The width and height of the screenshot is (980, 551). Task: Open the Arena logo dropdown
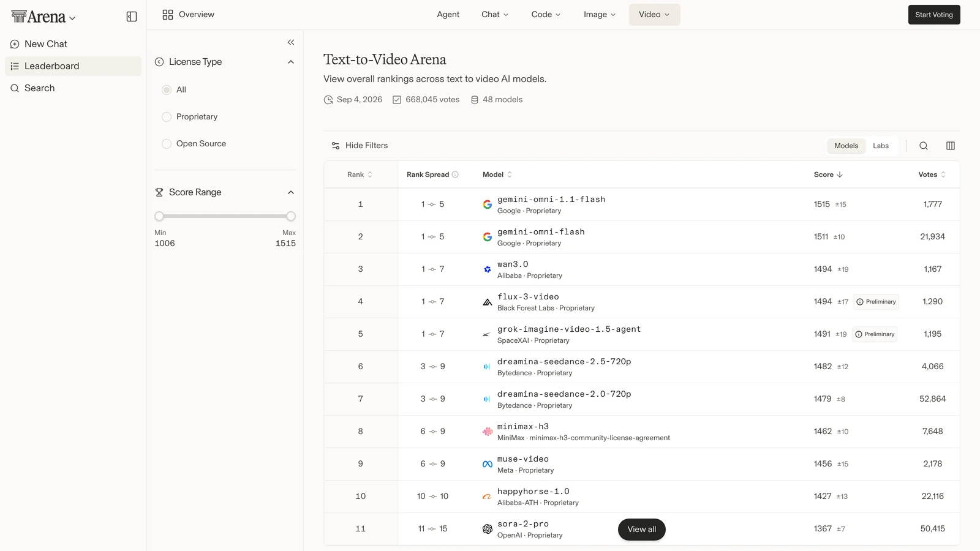point(43,17)
